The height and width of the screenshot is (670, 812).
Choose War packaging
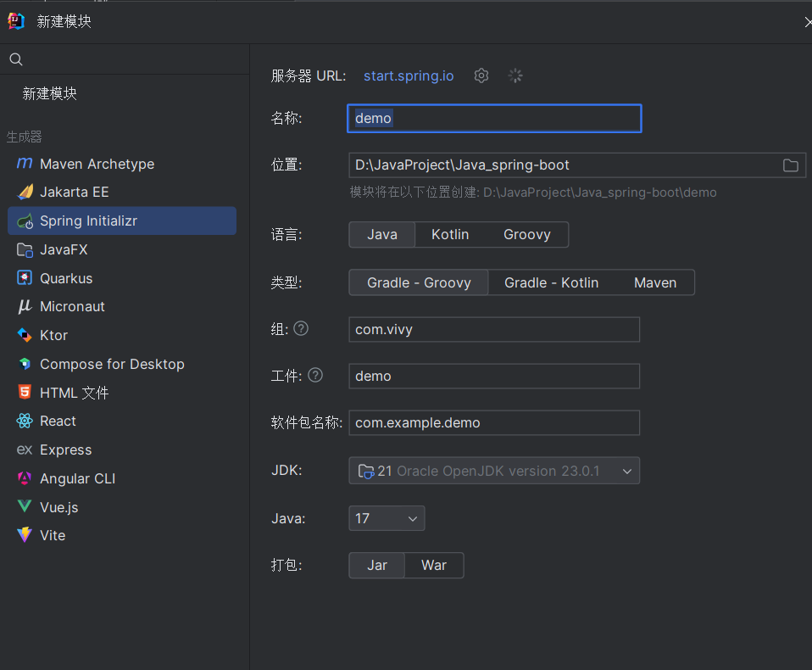click(x=433, y=566)
